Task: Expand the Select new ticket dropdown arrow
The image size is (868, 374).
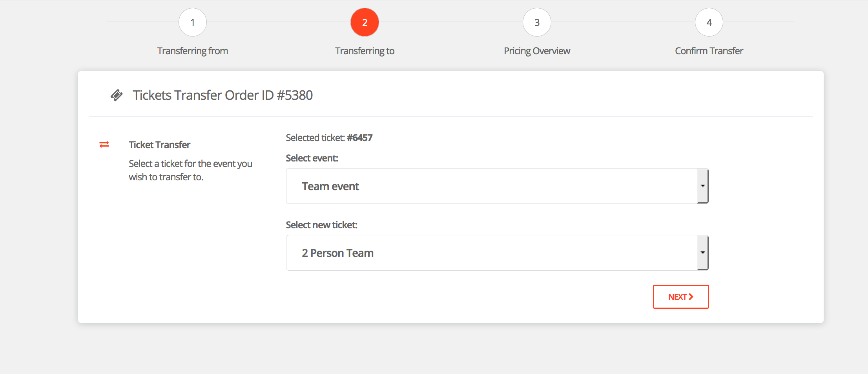Action: pyautogui.click(x=702, y=253)
